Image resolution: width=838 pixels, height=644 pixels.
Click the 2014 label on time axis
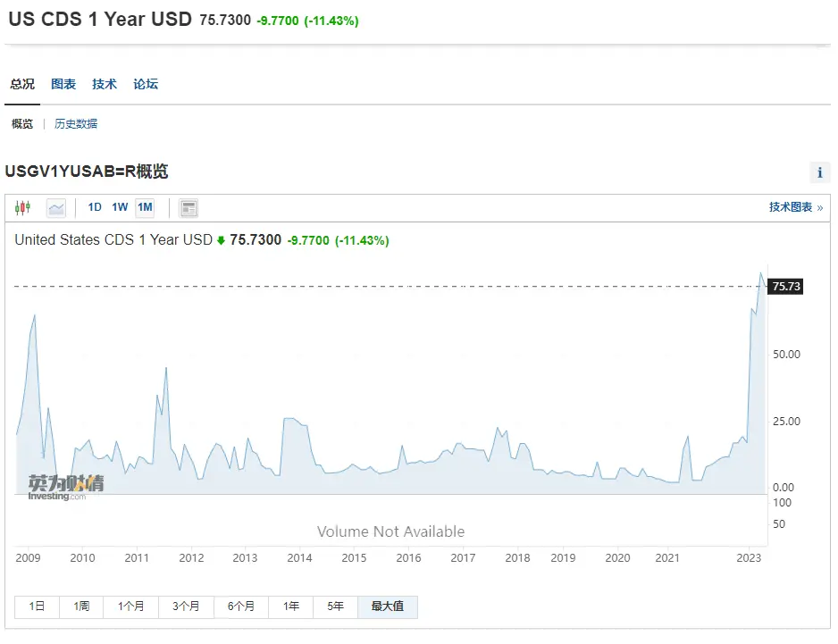coord(299,558)
